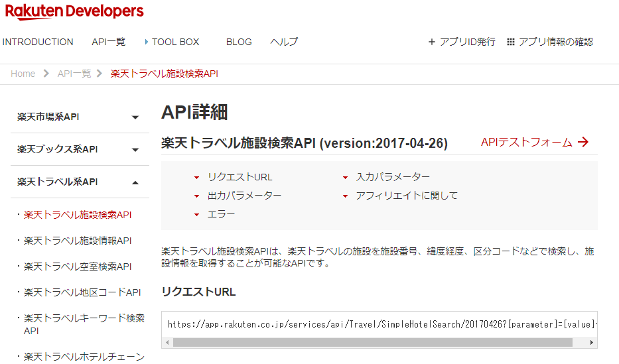Image resolution: width=619 pixels, height=364 pixels.
Task: Select 楽天トラベル系API sidebar heading
Action: 57,182
